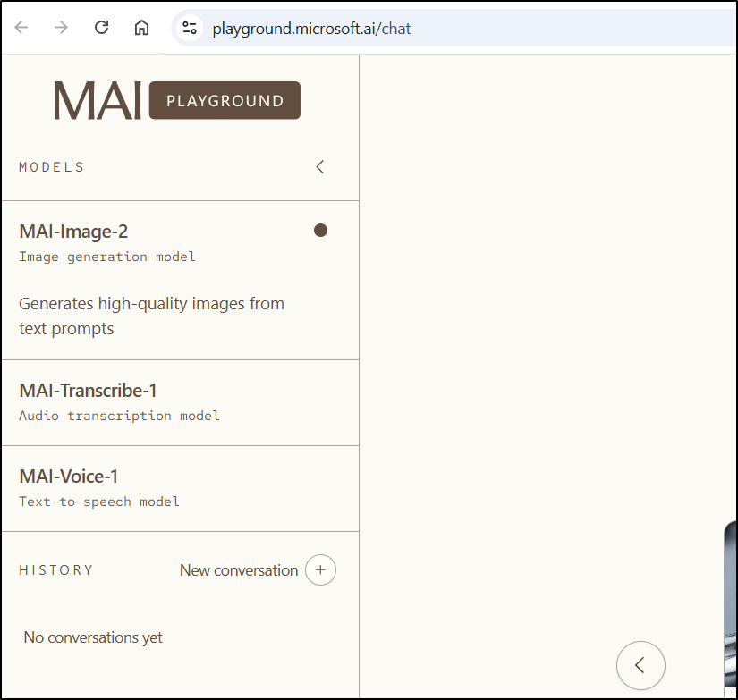Select the MAI-Image-2 model

(73, 232)
